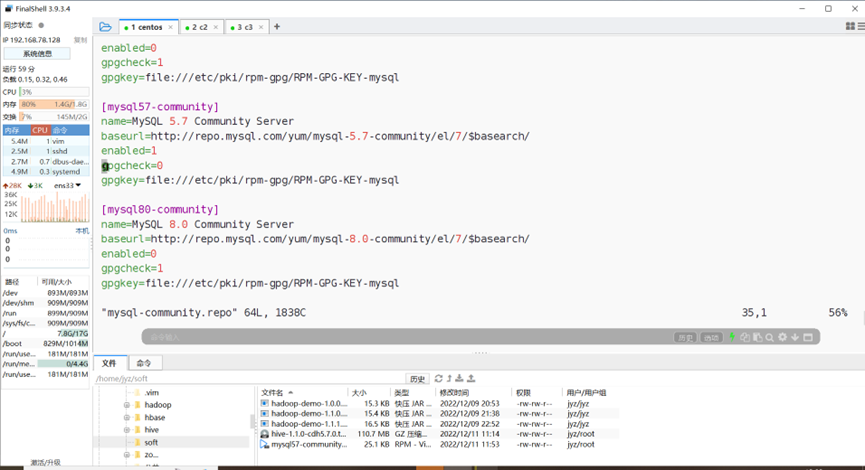The image size is (865, 470).
Task: Click the vim process row
Action: coord(46,141)
